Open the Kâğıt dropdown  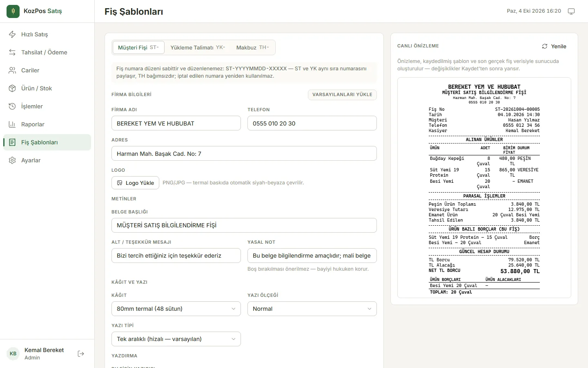point(176,309)
